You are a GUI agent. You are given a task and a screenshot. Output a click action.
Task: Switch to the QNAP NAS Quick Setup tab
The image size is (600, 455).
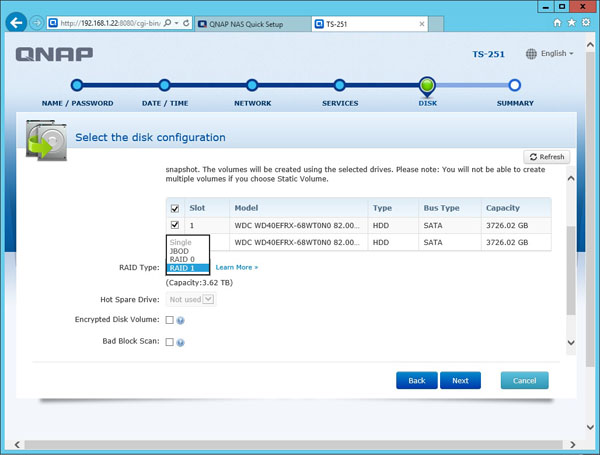253,24
